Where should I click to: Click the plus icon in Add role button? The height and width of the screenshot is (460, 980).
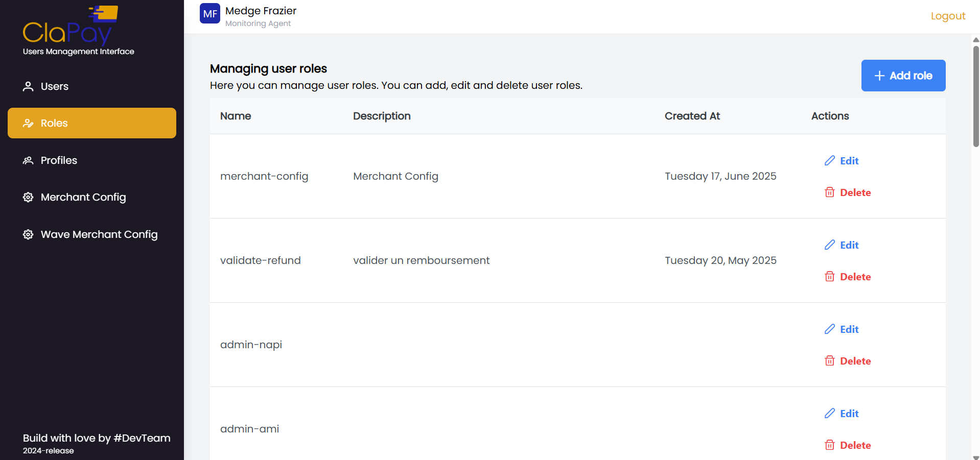point(879,76)
